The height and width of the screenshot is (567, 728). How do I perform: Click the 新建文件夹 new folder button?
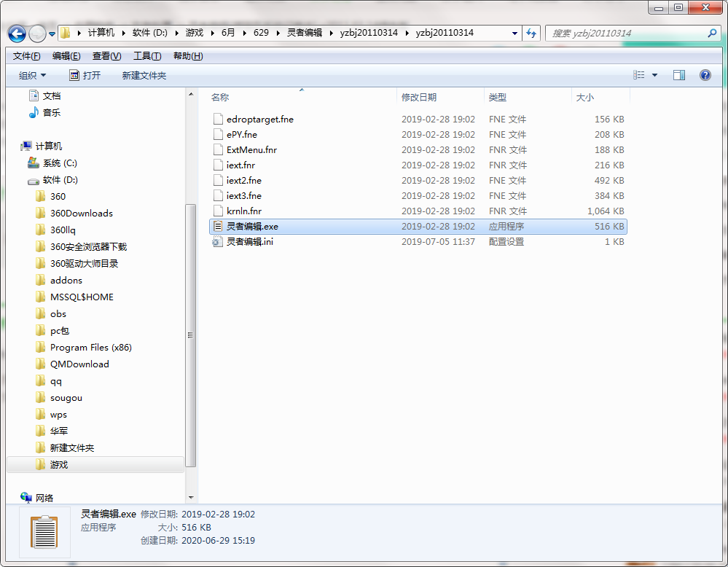(144, 75)
